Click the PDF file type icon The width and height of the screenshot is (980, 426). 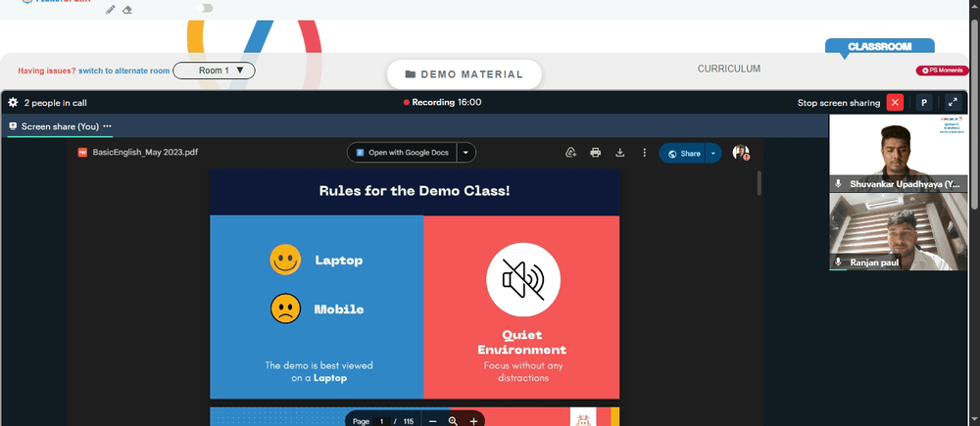click(82, 152)
